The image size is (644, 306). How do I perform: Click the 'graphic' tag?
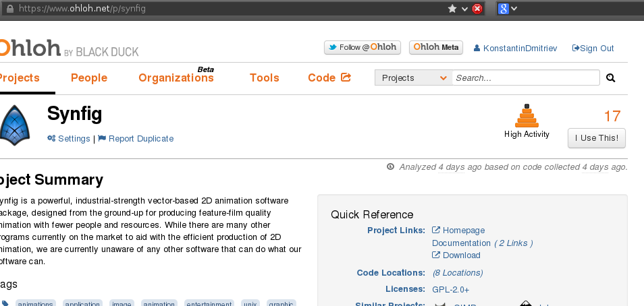click(281, 303)
